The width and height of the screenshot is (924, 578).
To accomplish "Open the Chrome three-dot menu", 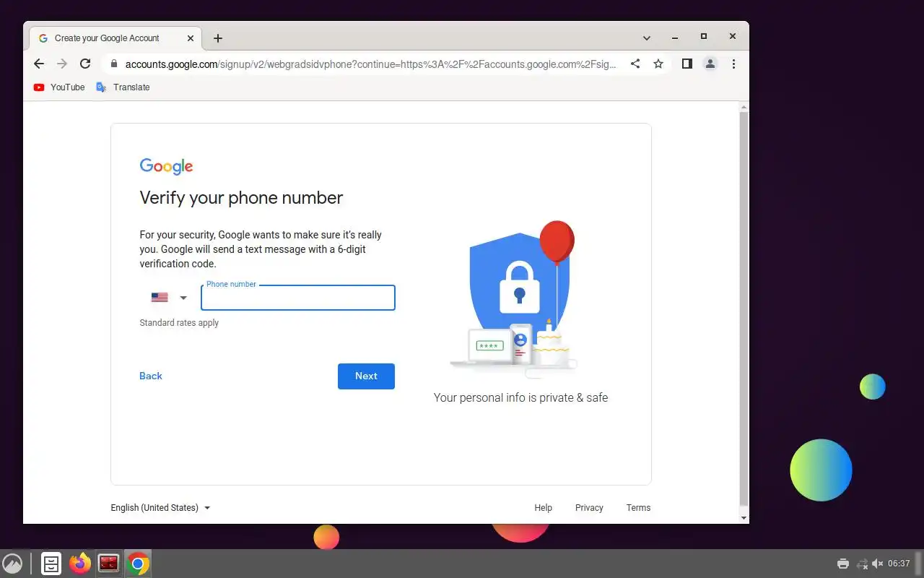I will [x=733, y=64].
